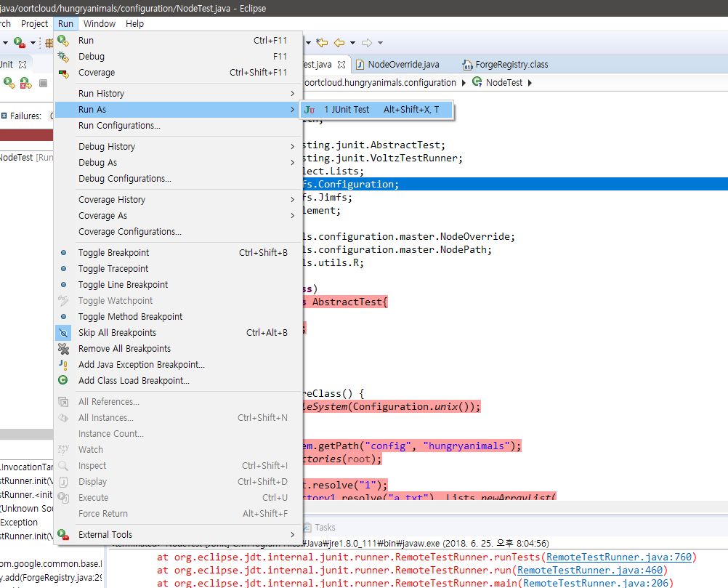The width and height of the screenshot is (728, 588).
Task: Open RemoteTestRunner.java:760 stack trace link
Action: tap(619, 557)
